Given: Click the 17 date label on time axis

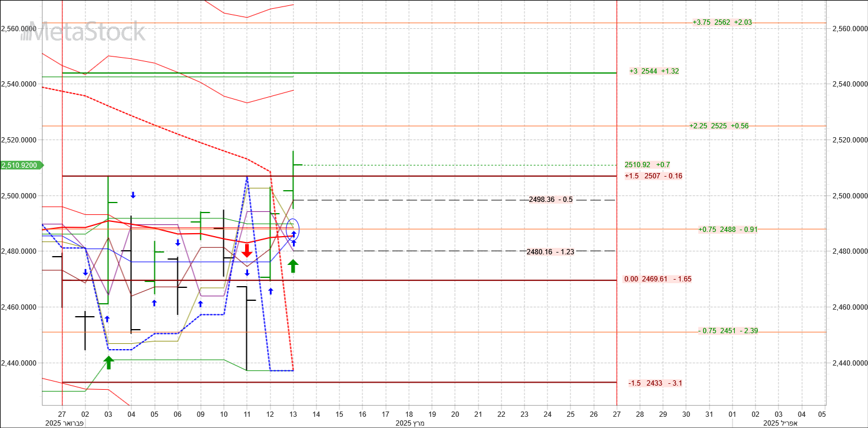Looking at the screenshot, I should click(x=385, y=414).
